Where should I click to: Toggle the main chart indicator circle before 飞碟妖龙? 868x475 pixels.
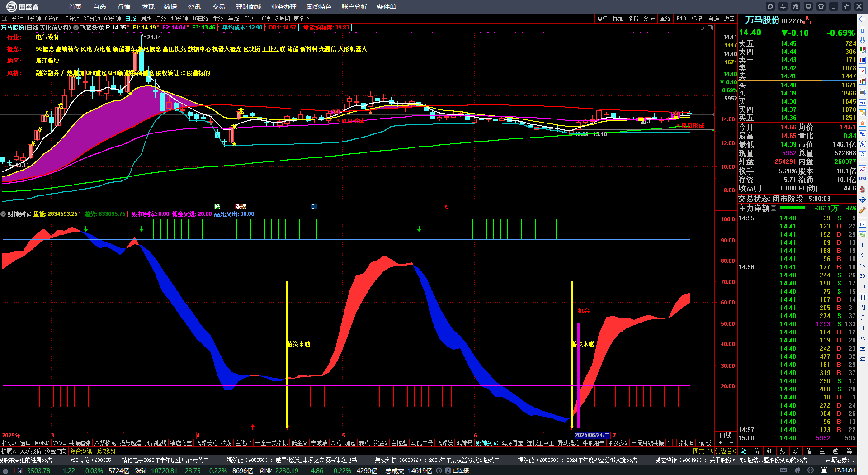(76, 28)
